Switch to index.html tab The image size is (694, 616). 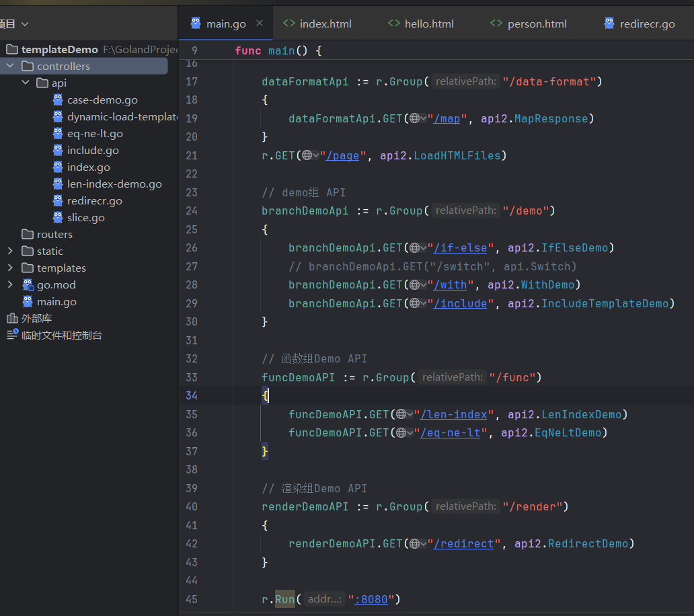tap(325, 24)
